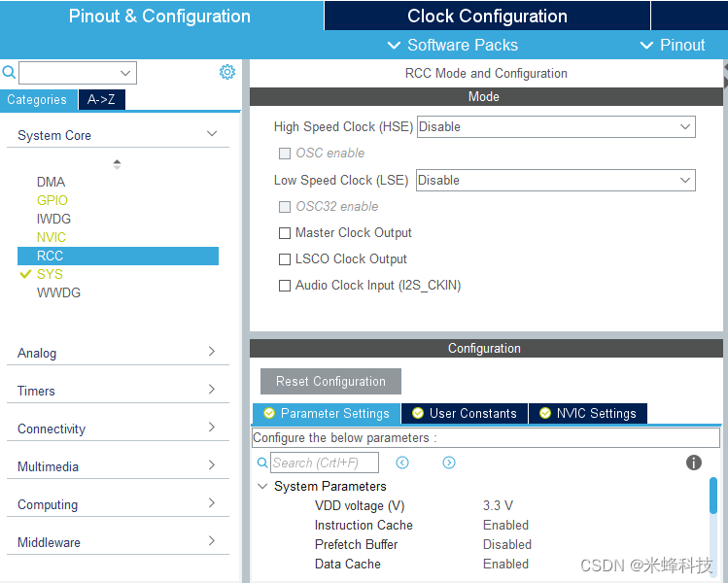Open the Low Speed Clock (LSE) dropdown
Screen dimensions: 728x583
click(556, 180)
